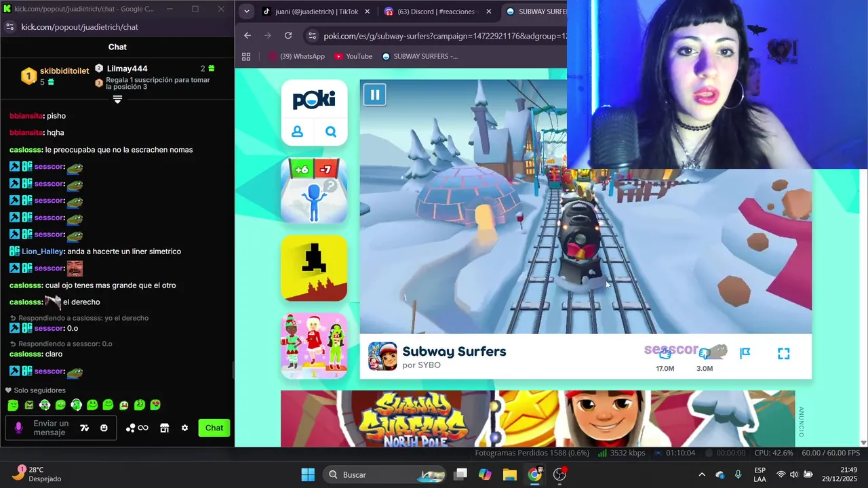
Task: Click leaderboard user Lilmay444
Action: 127,68
